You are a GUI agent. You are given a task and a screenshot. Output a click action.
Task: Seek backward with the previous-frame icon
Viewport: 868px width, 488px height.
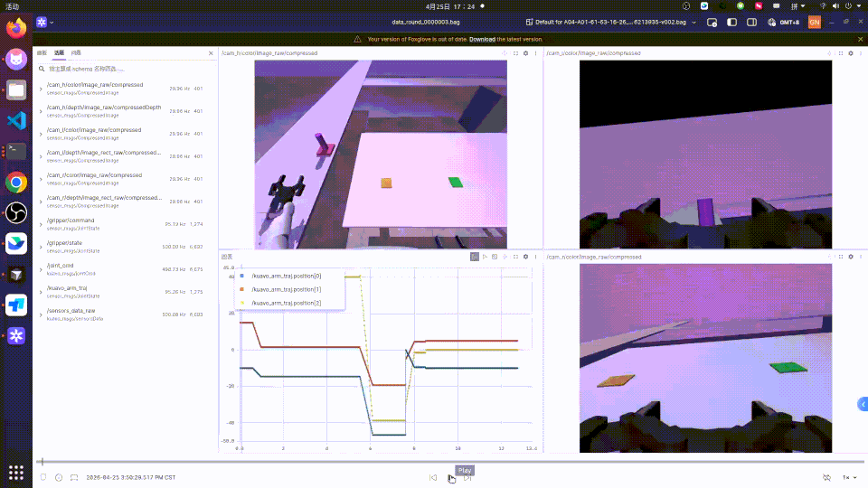tap(433, 477)
